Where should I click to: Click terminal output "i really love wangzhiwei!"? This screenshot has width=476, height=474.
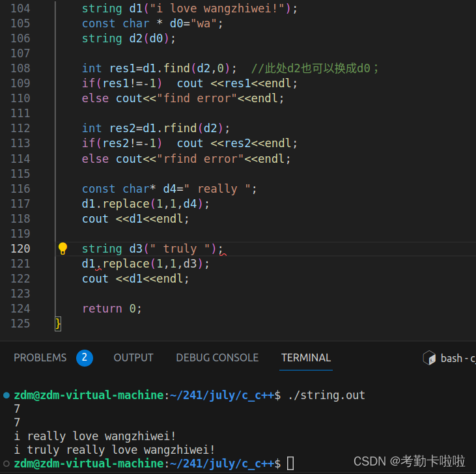[x=94, y=436]
